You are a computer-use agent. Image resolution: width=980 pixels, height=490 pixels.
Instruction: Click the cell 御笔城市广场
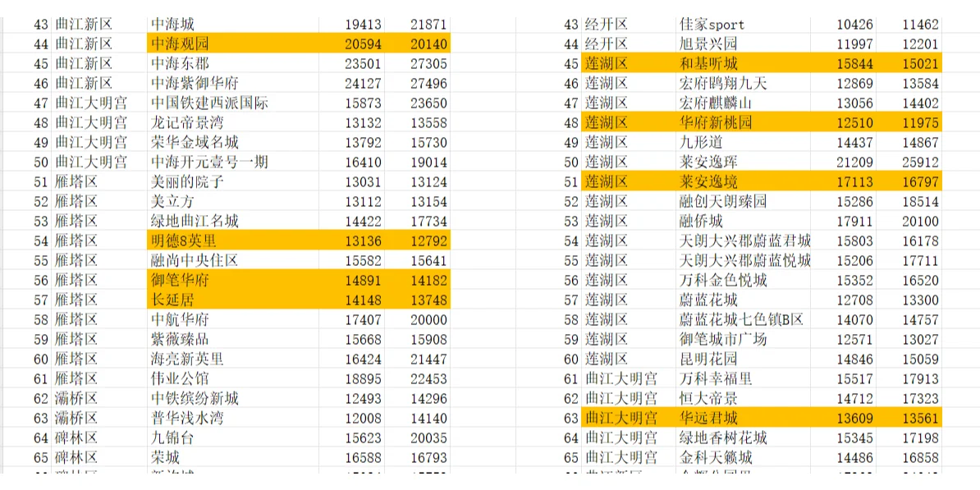[743, 339]
